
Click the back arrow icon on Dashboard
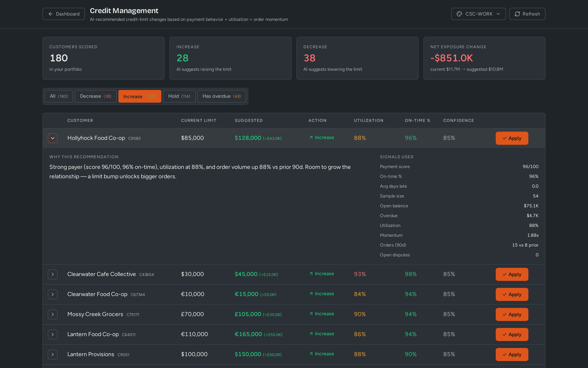click(51, 14)
